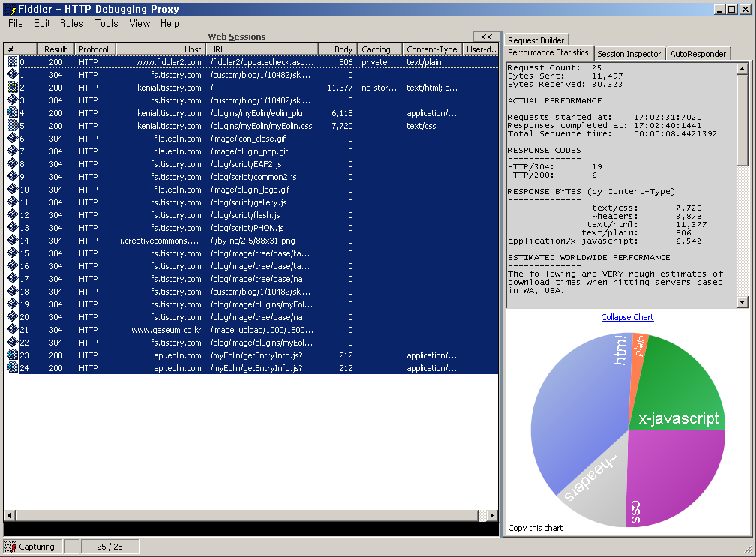Click the Copy this chart link
The image size is (756, 557).
click(x=535, y=528)
